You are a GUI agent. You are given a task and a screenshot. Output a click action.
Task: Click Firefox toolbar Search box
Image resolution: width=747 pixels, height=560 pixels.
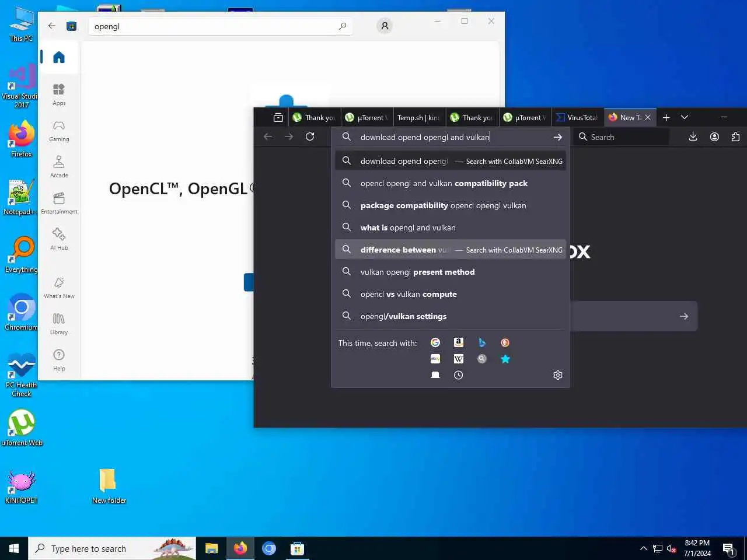click(622, 137)
